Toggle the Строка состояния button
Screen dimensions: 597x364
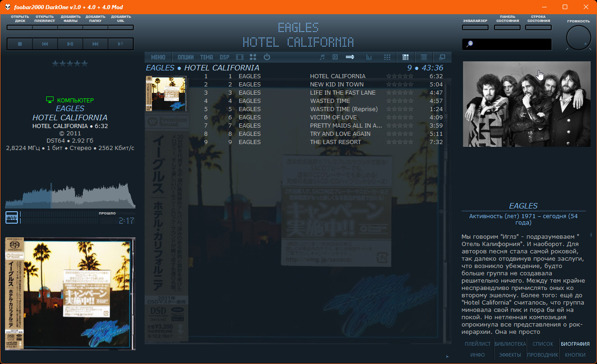pos(538,27)
